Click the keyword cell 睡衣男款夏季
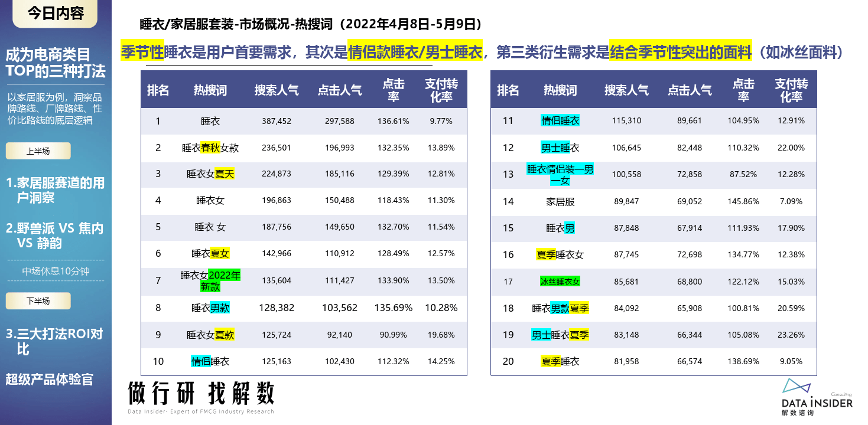The image size is (868, 425). coord(560,308)
